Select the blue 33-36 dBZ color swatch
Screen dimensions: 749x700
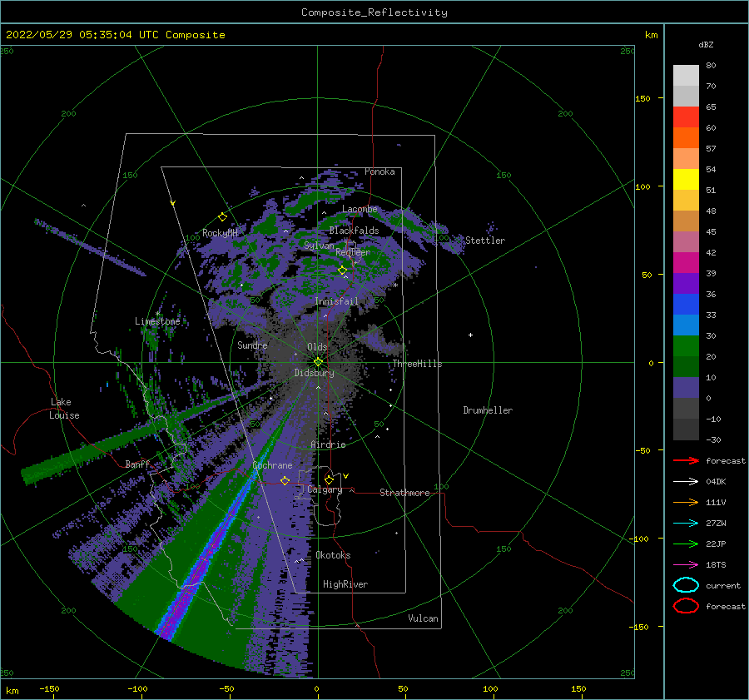686,305
